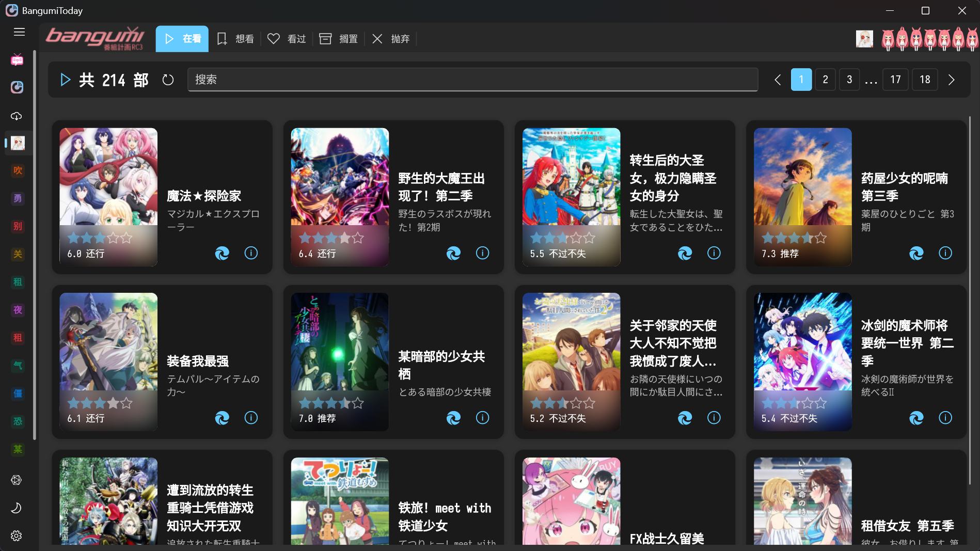Open 药屋少女的呢喃 in Edge browser
The height and width of the screenshot is (551, 980).
pyautogui.click(x=916, y=253)
